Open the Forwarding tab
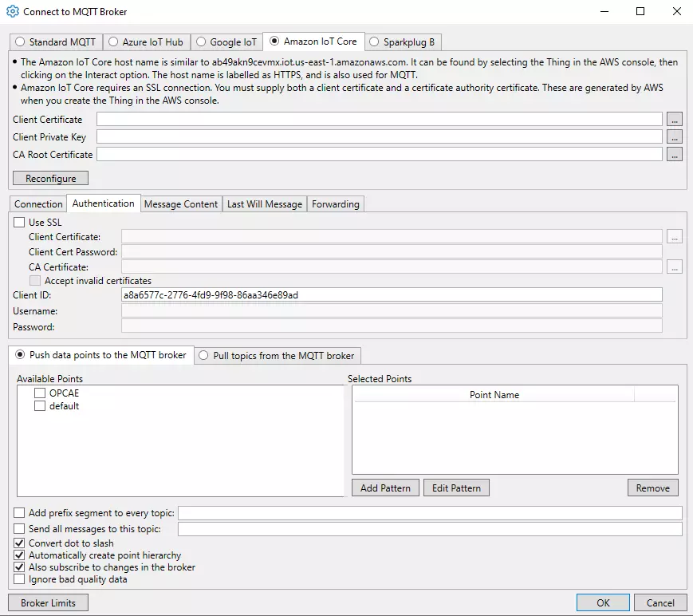 point(336,203)
